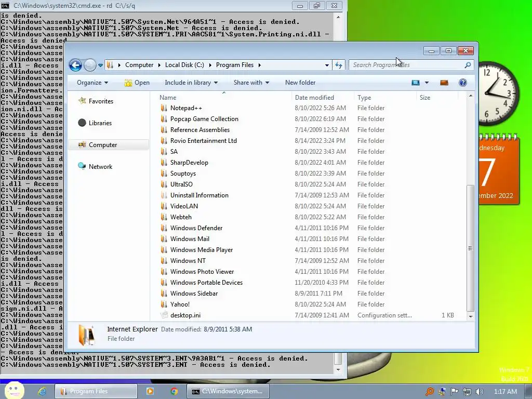Select the VideoLAN folder icon
532x399 pixels.
click(x=164, y=206)
